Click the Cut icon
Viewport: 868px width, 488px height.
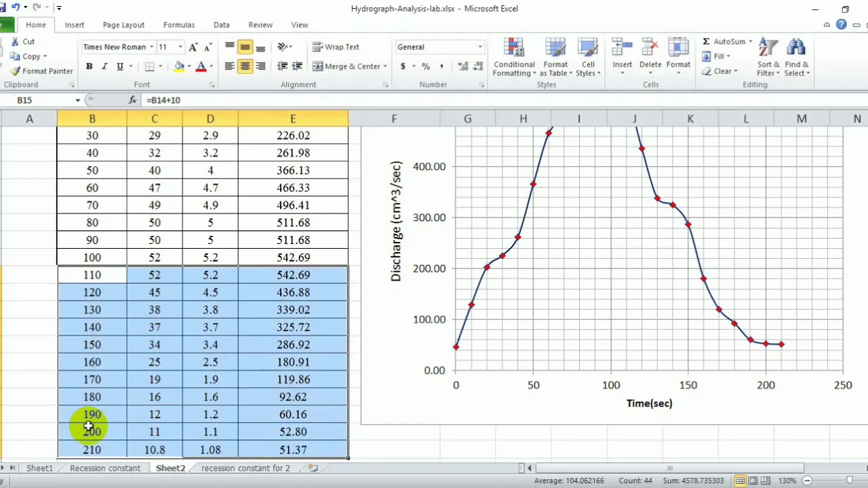point(16,41)
